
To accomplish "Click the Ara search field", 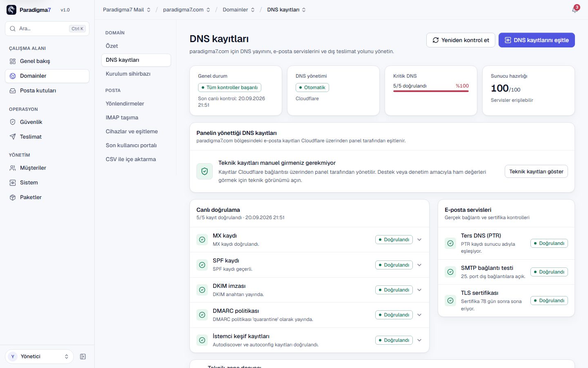I will [x=47, y=29].
